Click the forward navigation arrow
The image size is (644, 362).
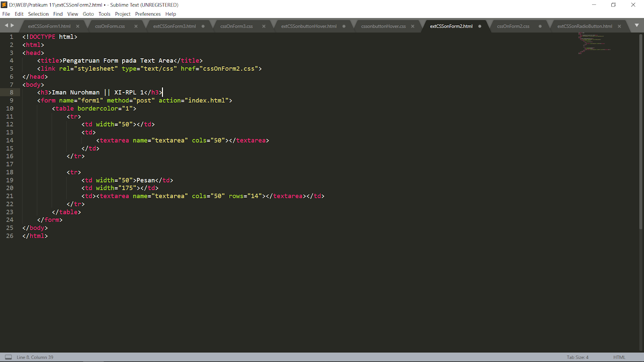point(11,25)
